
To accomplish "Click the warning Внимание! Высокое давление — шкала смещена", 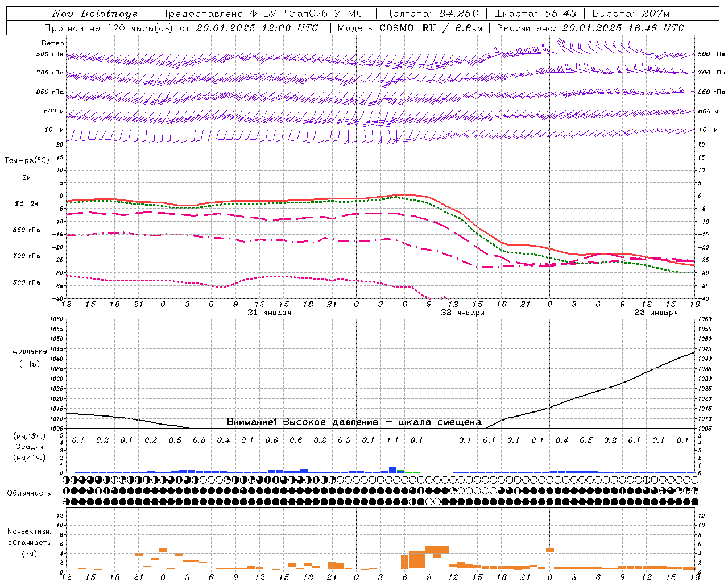I will [x=354, y=422].
